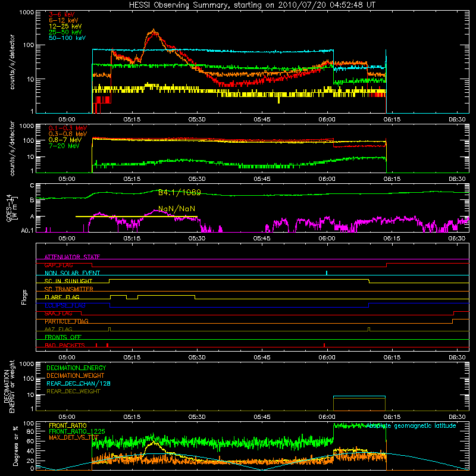Screen dimensions: 476x476
Task: Select the SAA_FLAG label
Action: click(58, 314)
